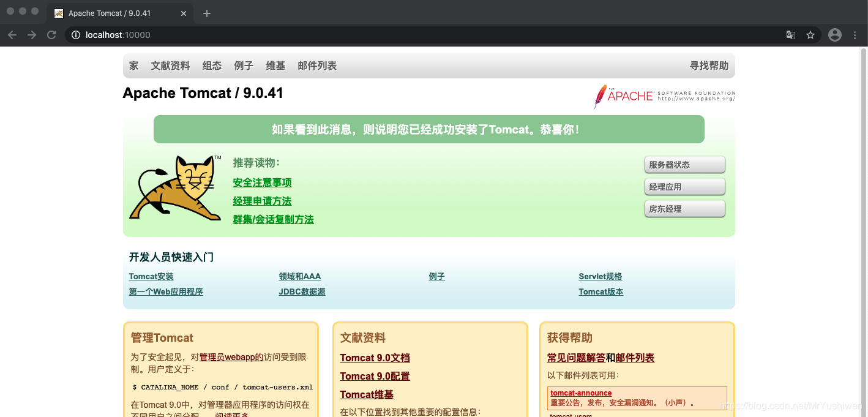Click the Tomcat cat mascot image

point(175,187)
